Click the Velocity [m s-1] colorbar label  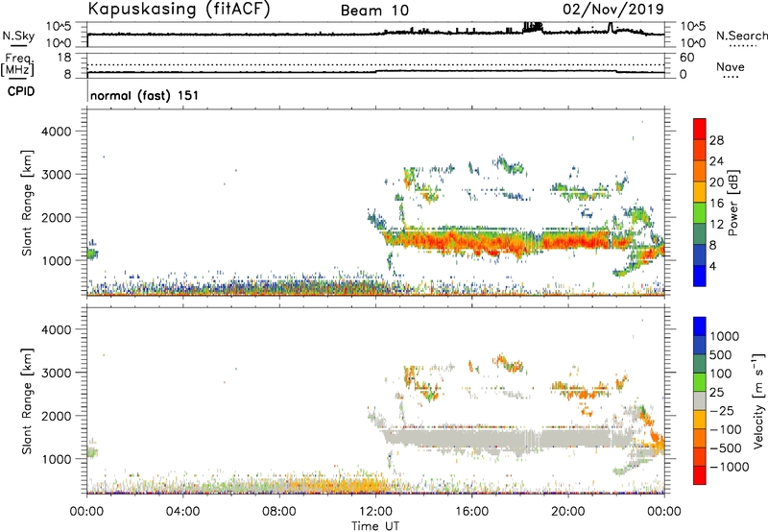coord(758,400)
